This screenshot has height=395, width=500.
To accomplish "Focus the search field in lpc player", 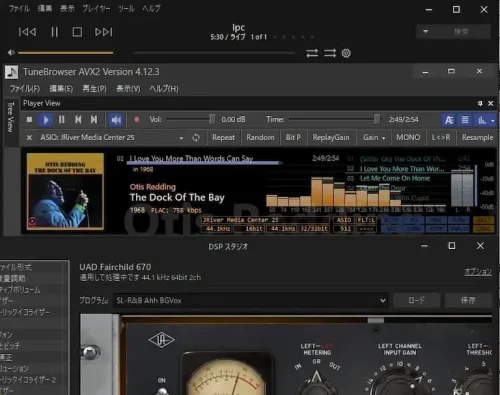I will [x=461, y=32].
